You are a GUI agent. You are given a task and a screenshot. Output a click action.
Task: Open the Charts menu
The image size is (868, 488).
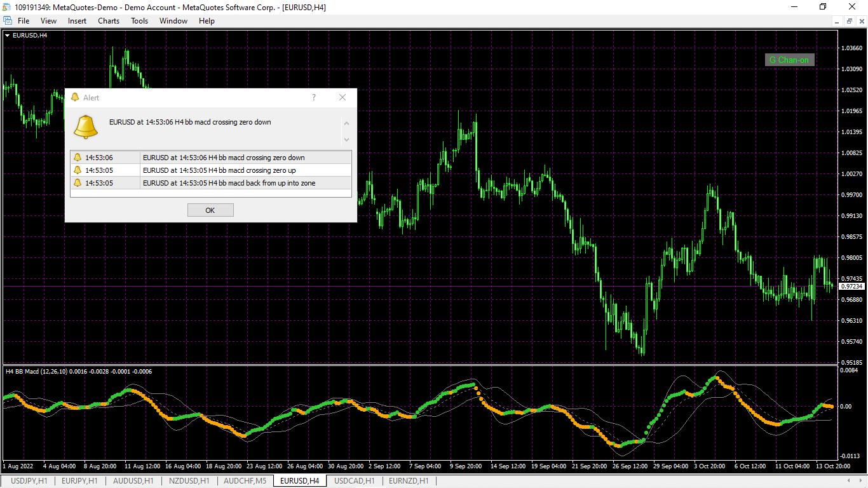[109, 21]
